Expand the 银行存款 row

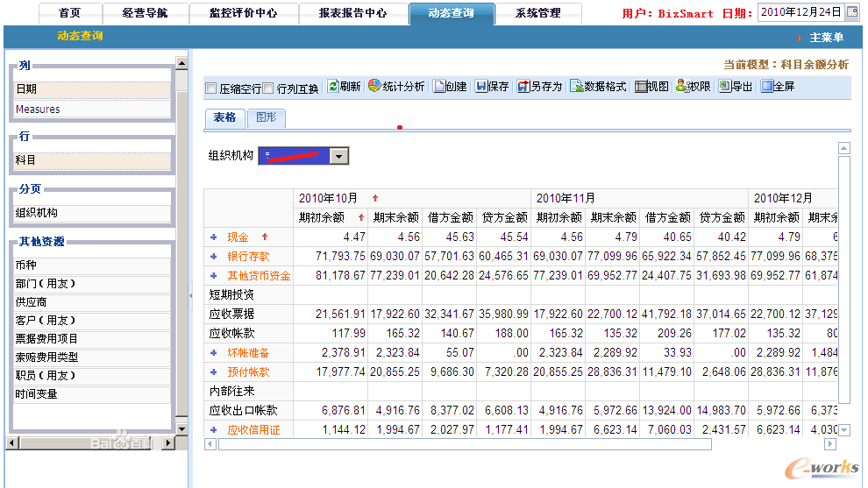click(x=213, y=256)
